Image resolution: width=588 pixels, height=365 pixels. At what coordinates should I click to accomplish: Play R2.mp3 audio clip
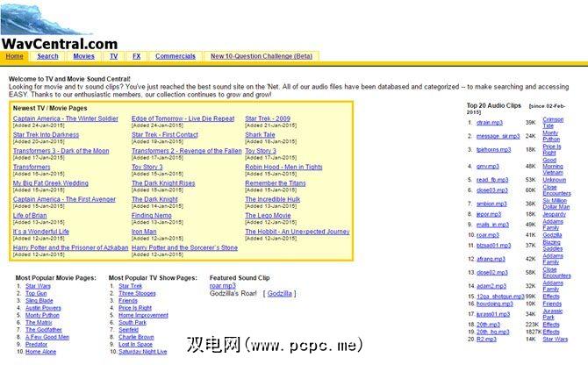(486, 340)
